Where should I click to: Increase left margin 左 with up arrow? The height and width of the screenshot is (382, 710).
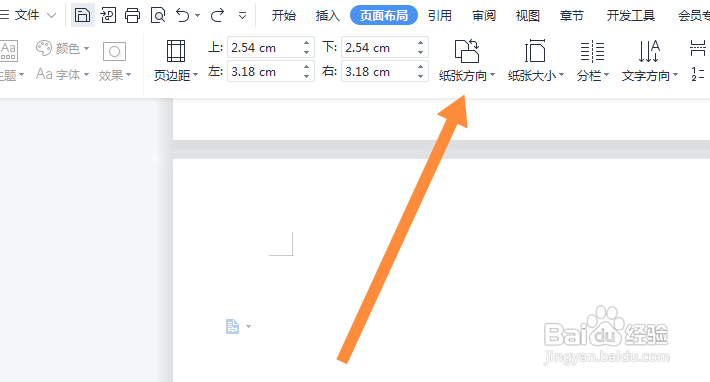click(307, 67)
